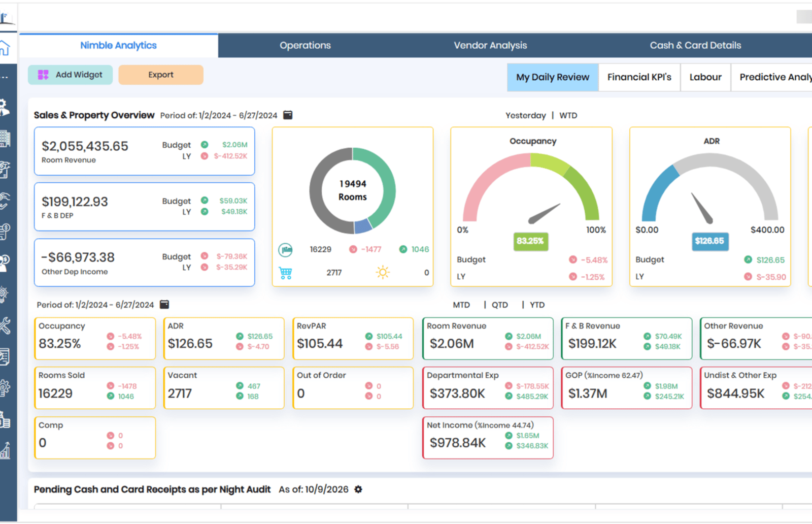Open calendar icon left of MTD row

(164, 304)
